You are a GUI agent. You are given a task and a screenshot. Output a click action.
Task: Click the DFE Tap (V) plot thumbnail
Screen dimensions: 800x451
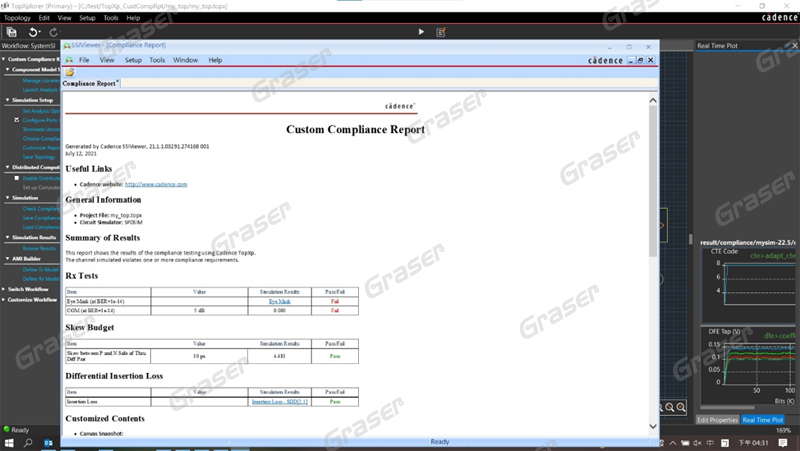click(x=748, y=365)
